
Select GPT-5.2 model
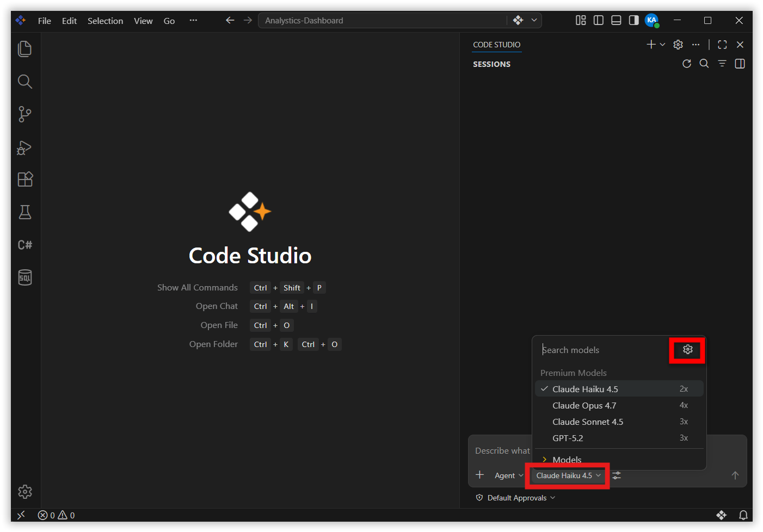[619, 438]
